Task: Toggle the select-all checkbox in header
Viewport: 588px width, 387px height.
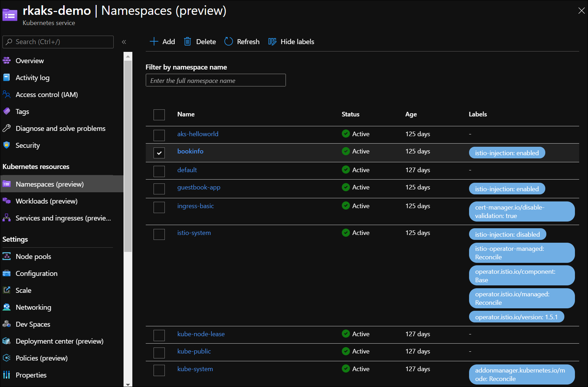Action: point(159,115)
